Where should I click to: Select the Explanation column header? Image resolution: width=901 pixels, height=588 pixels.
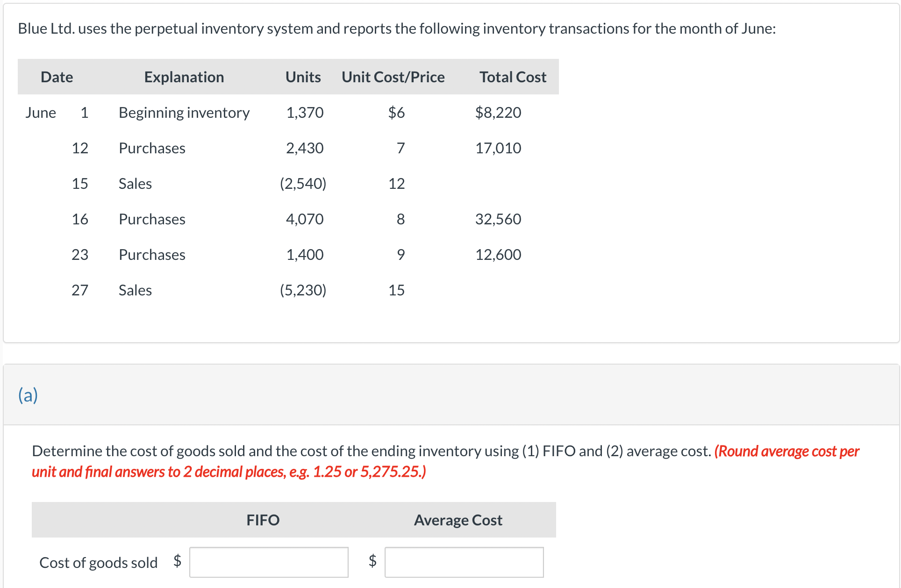point(184,77)
